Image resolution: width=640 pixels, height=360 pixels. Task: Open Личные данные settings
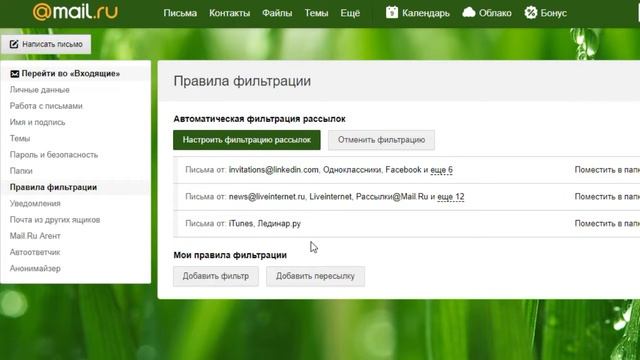(40, 90)
